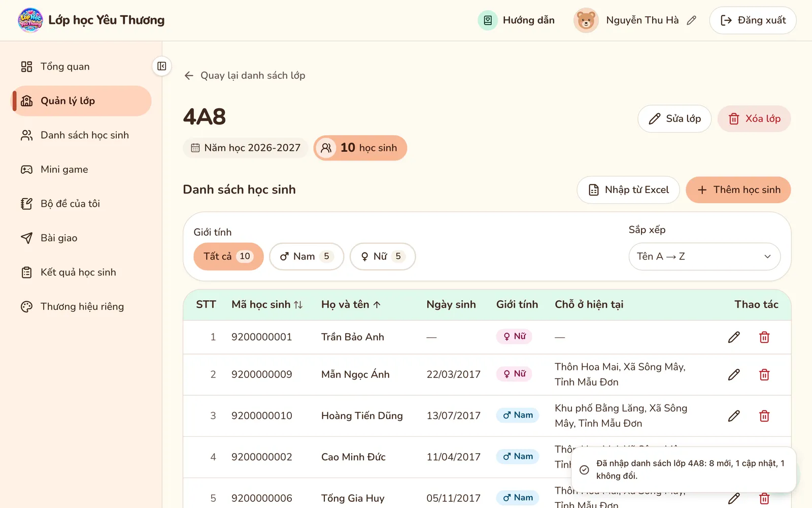The width and height of the screenshot is (812, 508).
Task: Click the Lớp học Yêu Thương logo
Action: pyautogui.click(x=30, y=20)
